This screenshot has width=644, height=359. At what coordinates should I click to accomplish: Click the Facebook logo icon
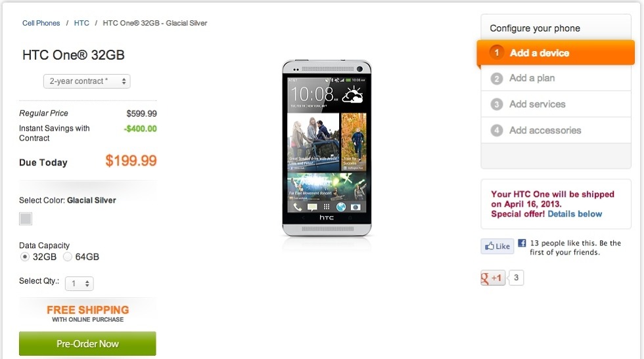tap(522, 243)
